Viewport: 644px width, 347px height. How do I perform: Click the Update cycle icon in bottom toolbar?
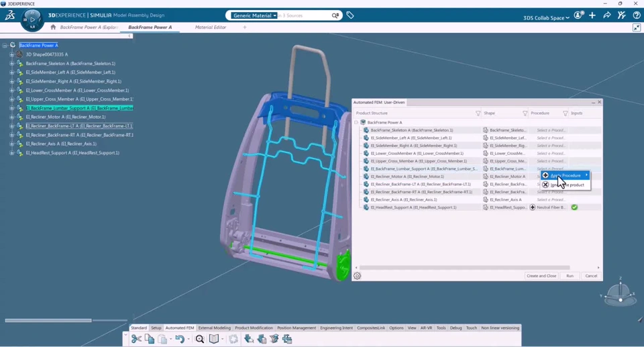[x=233, y=339]
